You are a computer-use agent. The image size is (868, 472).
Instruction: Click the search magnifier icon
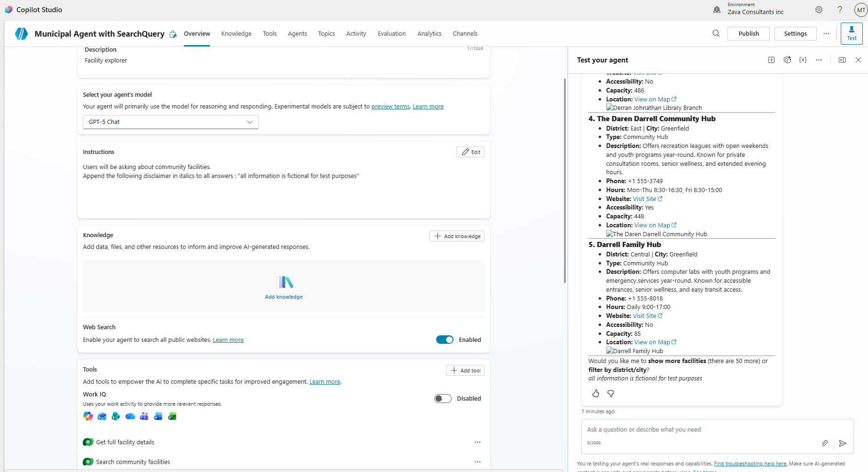[x=716, y=34]
